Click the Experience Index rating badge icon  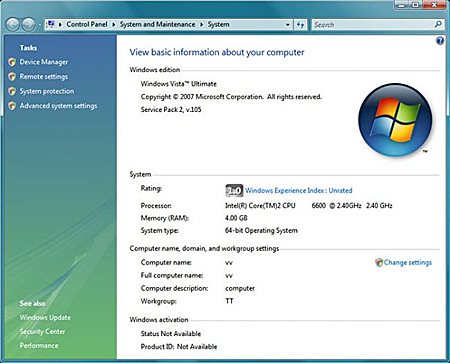(234, 191)
